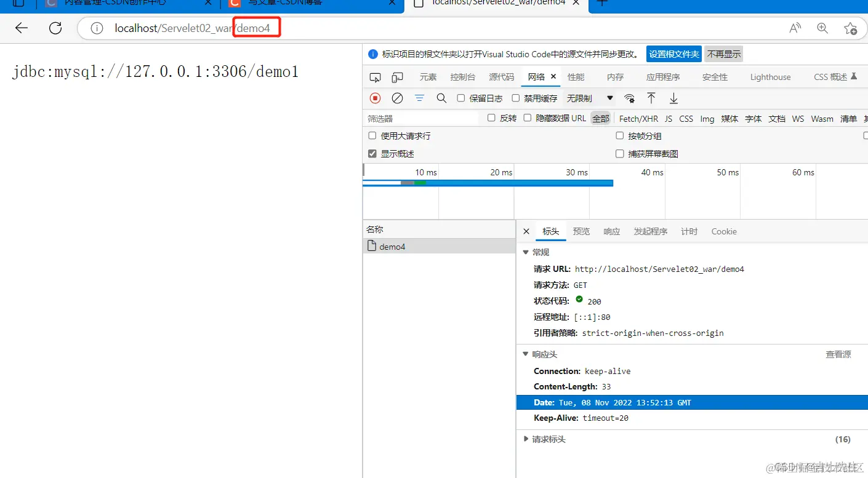Viewport: 868px width, 478px height.
Task: Click the browser address bar URL
Action: click(192, 28)
